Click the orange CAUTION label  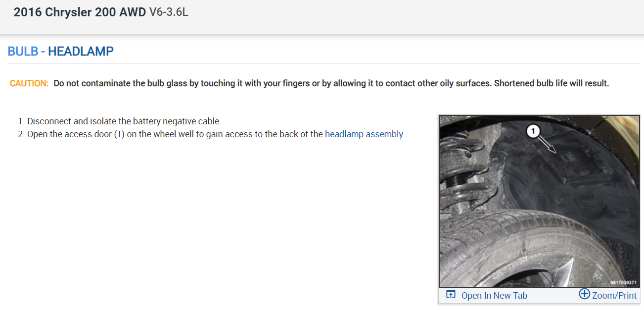pos(29,83)
